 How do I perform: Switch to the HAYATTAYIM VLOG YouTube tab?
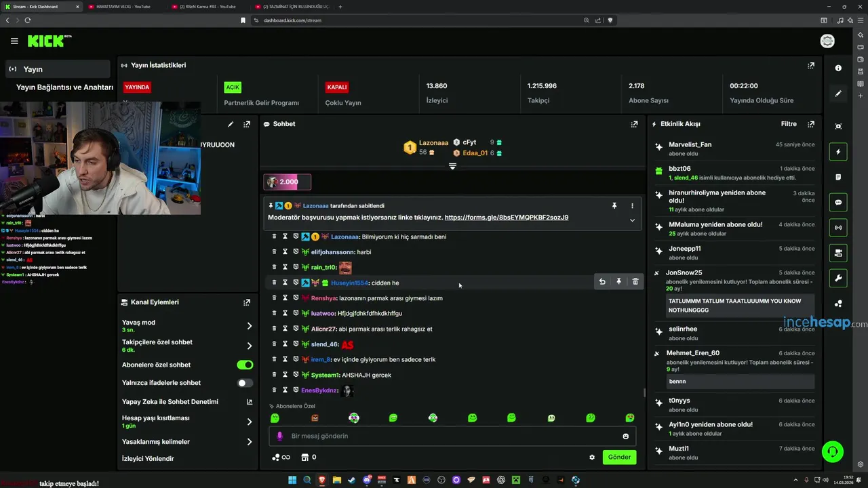(x=123, y=7)
